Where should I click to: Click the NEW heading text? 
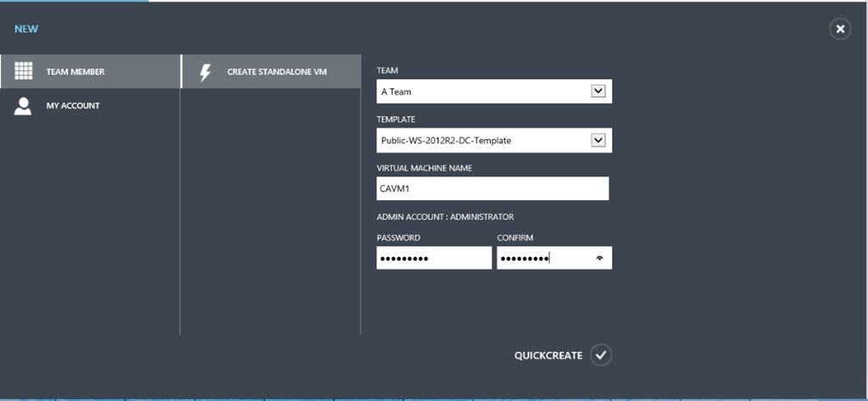click(26, 29)
